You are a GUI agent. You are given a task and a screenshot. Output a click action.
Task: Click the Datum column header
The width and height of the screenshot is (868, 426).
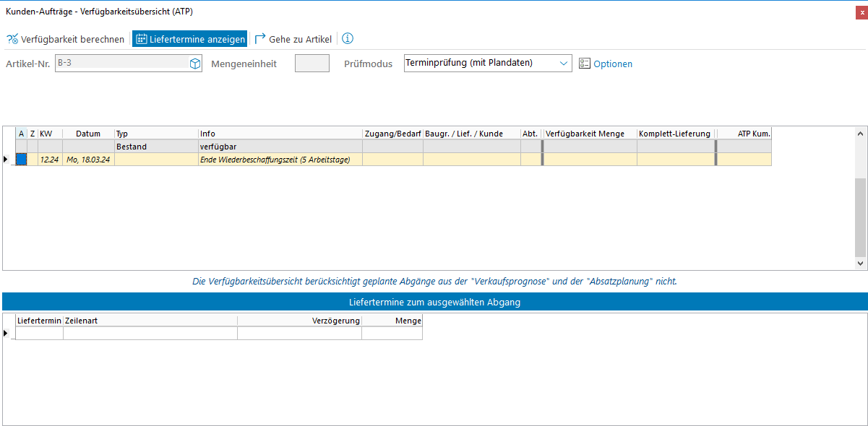pyautogui.click(x=88, y=134)
